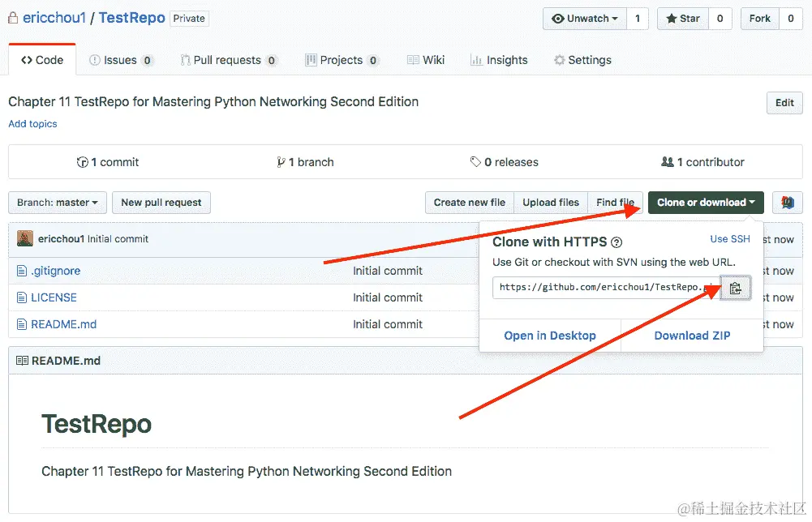Viewport: 812px width, 522px height.
Task: Click the Edit description button
Action: (784, 102)
